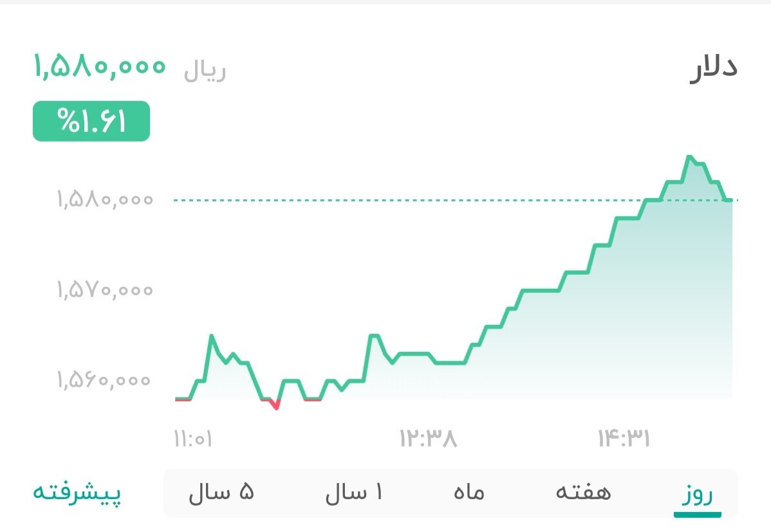Click the peak of the price chart
This screenshot has width=771, height=532.
tap(690, 156)
